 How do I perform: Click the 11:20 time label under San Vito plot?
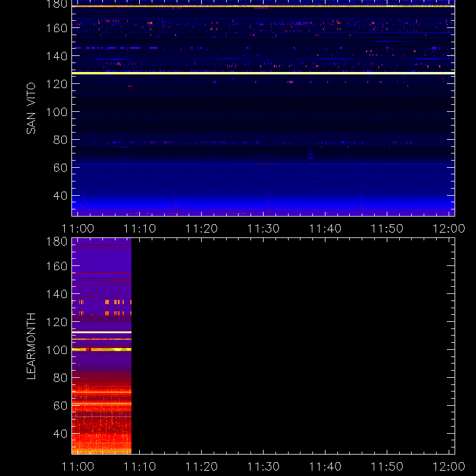(x=202, y=228)
